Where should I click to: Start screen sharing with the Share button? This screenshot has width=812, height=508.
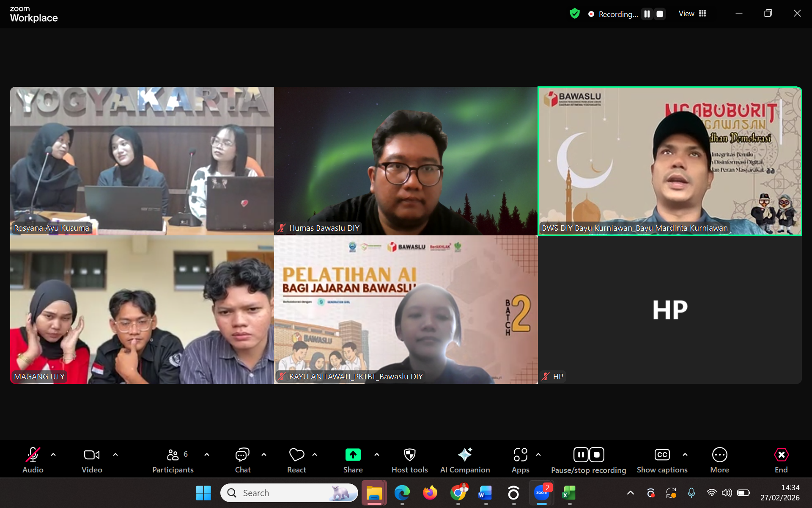click(x=353, y=460)
